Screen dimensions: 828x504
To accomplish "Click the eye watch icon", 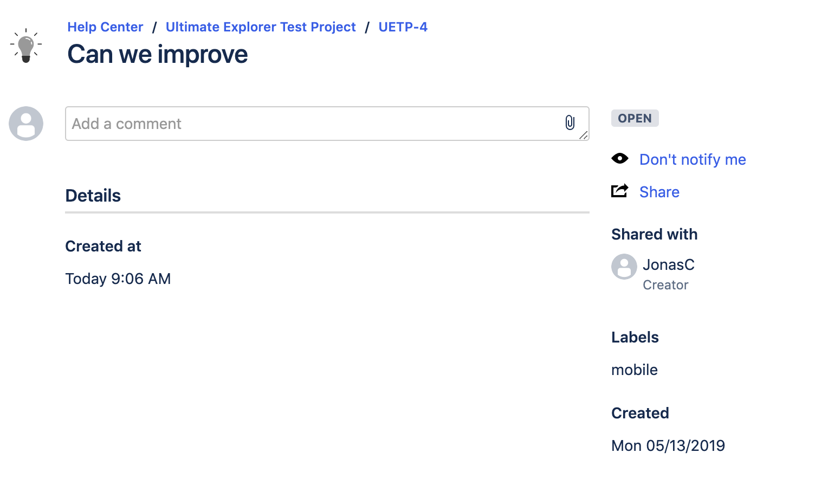I will tap(620, 158).
